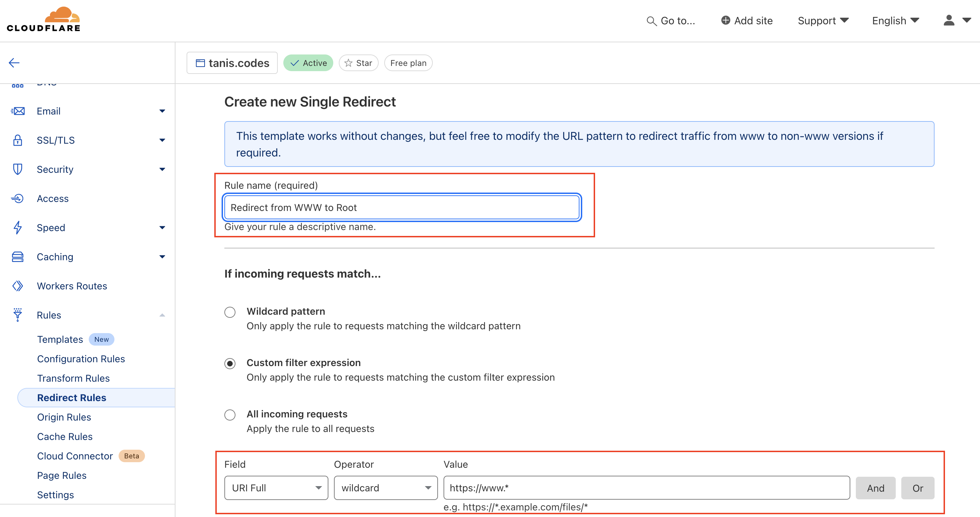This screenshot has height=517, width=980.
Task: Switch to Transform Rules
Action: pyautogui.click(x=74, y=378)
